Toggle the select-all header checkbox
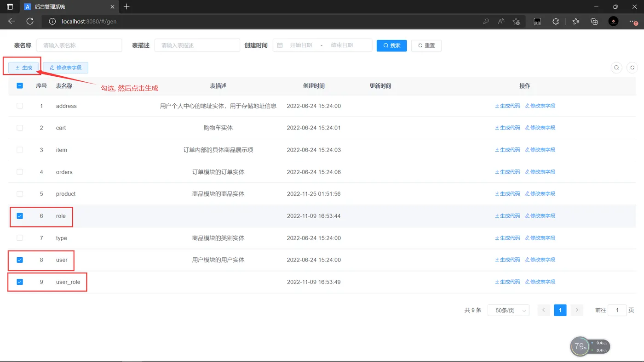The width and height of the screenshot is (644, 362). (20, 85)
